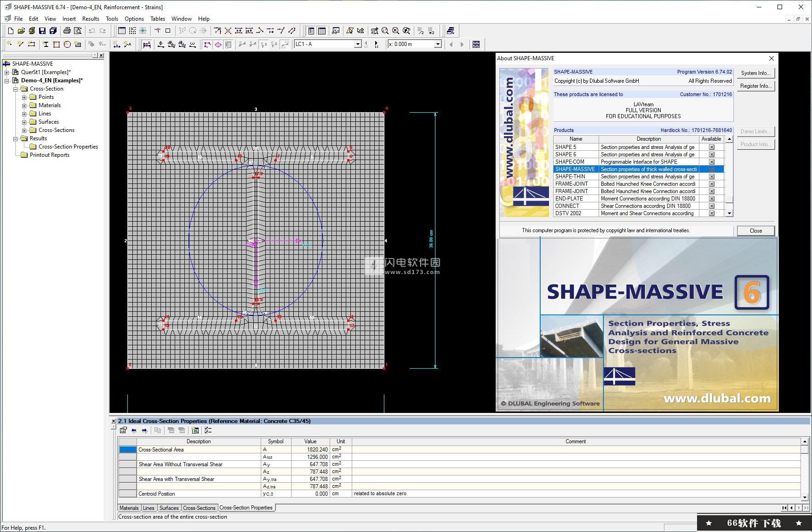Click Register Info... button

click(x=755, y=86)
